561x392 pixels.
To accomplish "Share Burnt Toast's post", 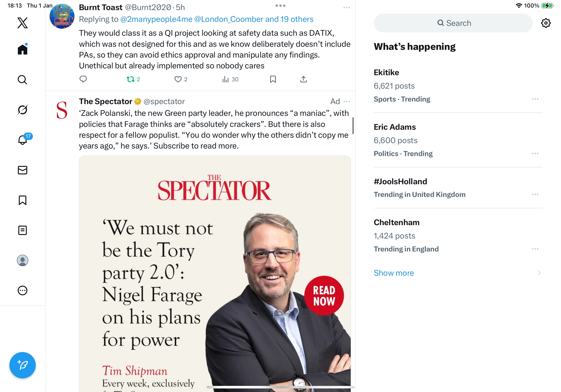I will click(x=303, y=79).
